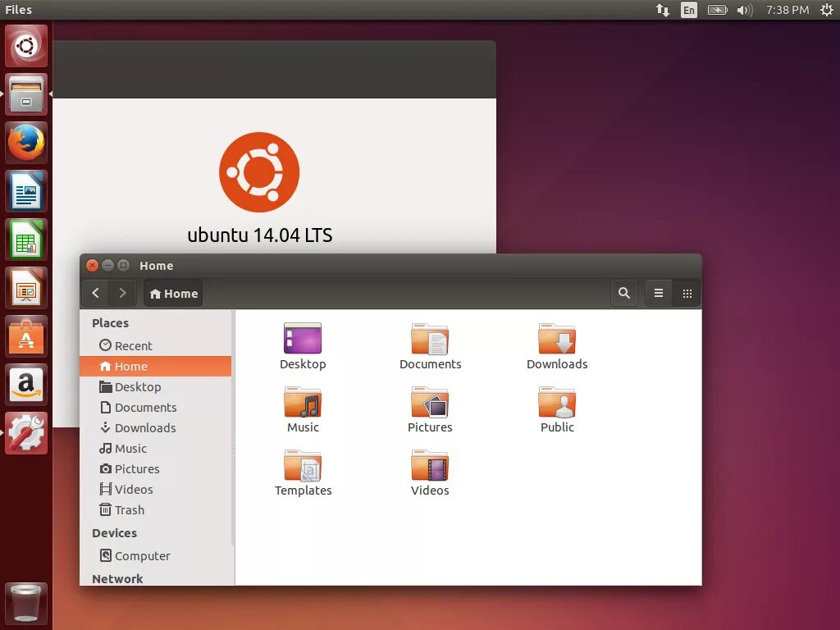Image resolution: width=840 pixels, height=630 pixels.
Task: Open the system gear session menu
Action: (827, 10)
